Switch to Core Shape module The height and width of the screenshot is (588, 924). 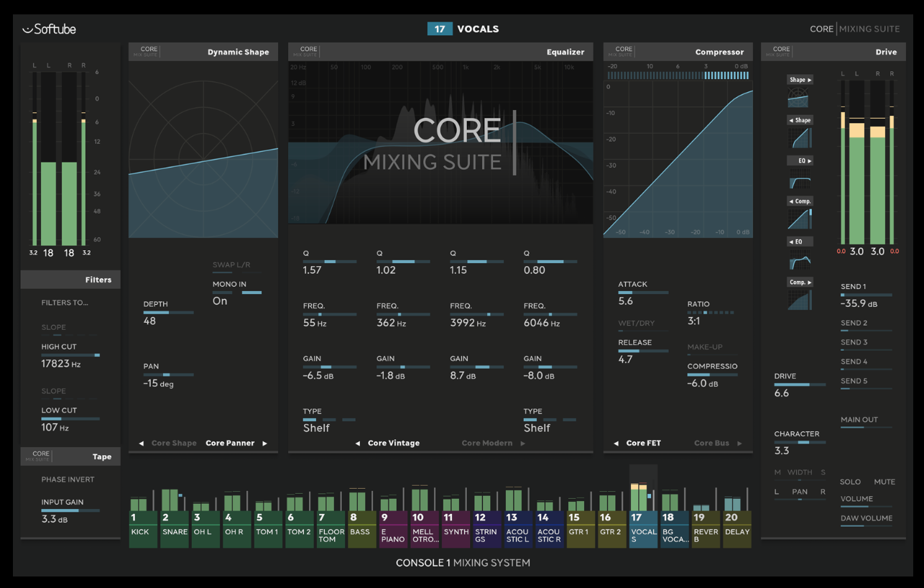[174, 444]
